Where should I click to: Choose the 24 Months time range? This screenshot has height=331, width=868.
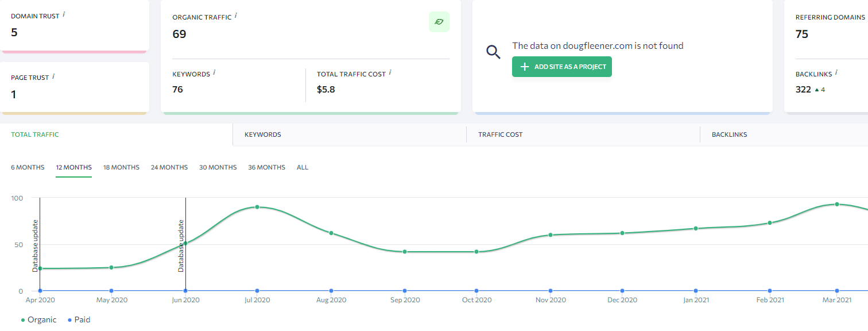pos(169,167)
